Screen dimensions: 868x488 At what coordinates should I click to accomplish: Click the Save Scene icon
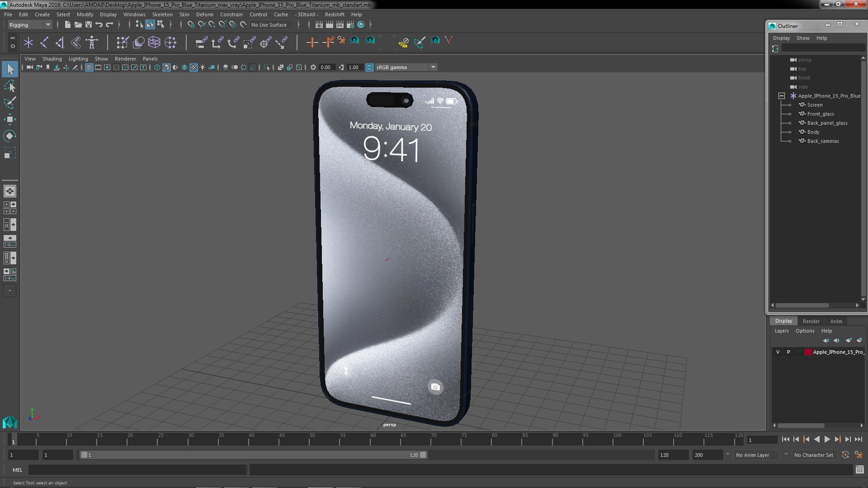(x=88, y=25)
